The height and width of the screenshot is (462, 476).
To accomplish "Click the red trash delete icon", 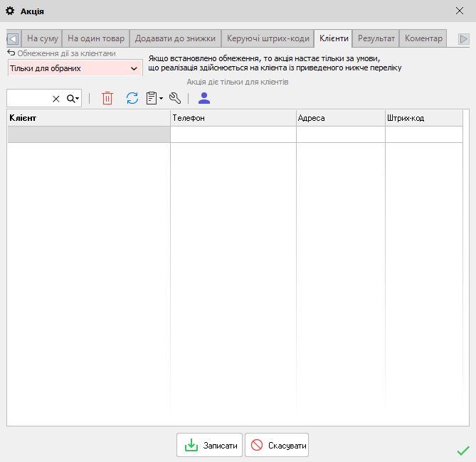I will 107,99.
